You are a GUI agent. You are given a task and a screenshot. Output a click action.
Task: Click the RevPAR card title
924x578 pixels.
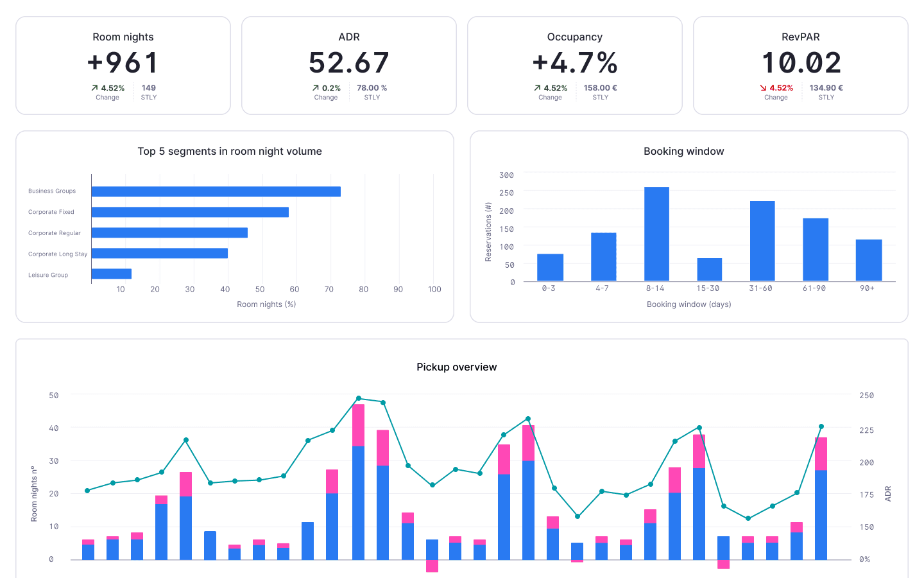click(801, 37)
